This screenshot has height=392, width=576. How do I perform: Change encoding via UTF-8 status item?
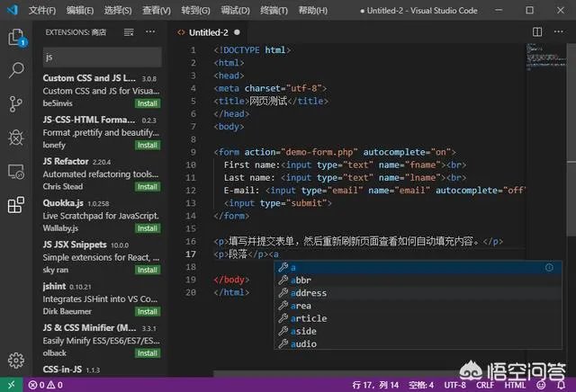pos(454,385)
